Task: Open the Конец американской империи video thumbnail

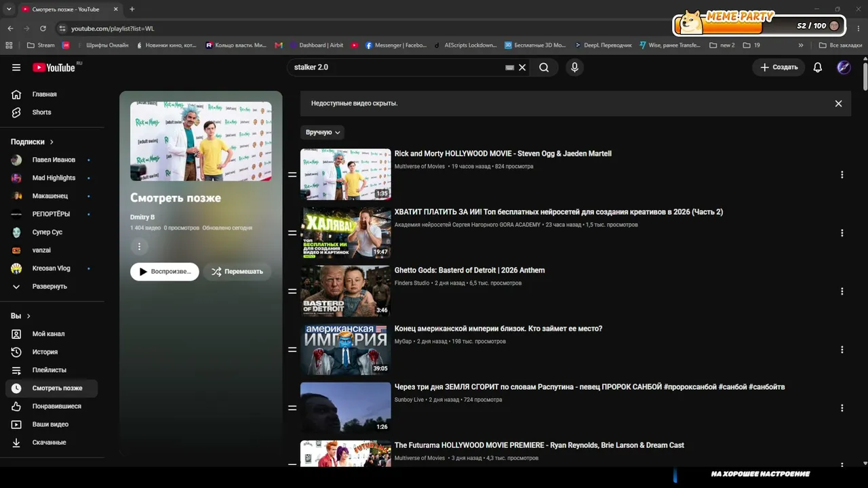Action: click(346, 350)
